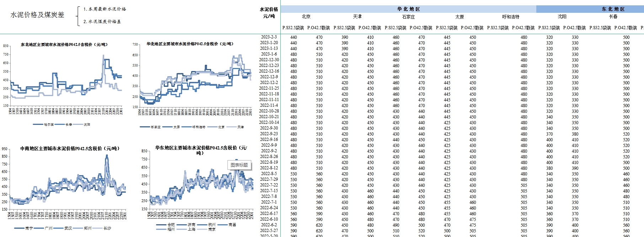Click the 中南地区 cement price chart title
The image size is (644, 237).
[70, 148]
